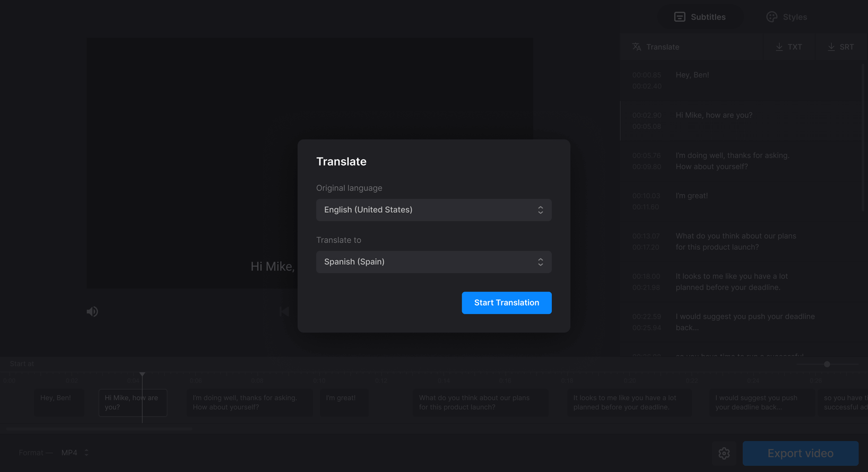Click the Start Translation button
The height and width of the screenshot is (472, 868).
point(506,303)
